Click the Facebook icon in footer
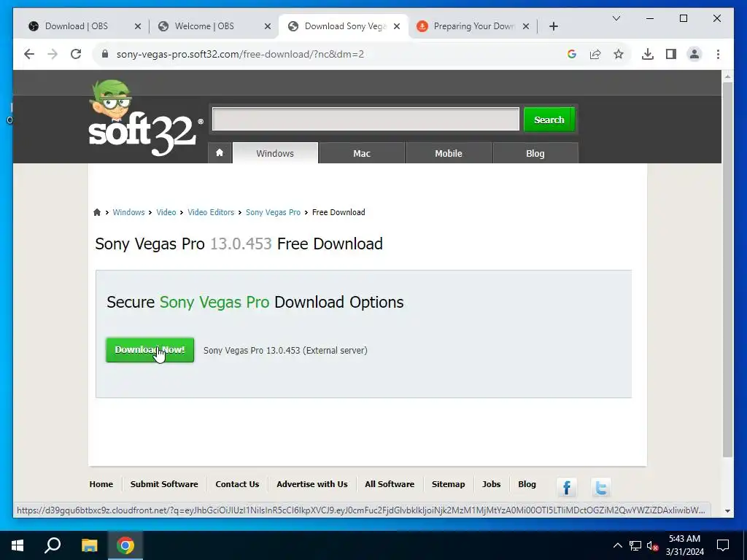Image resolution: width=747 pixels, height=560 pixels. coord(566,488)
